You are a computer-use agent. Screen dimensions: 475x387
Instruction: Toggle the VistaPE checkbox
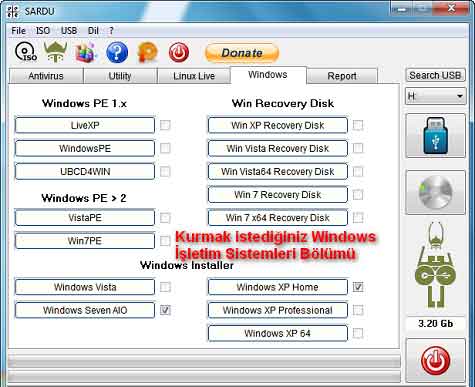[165, 218]
